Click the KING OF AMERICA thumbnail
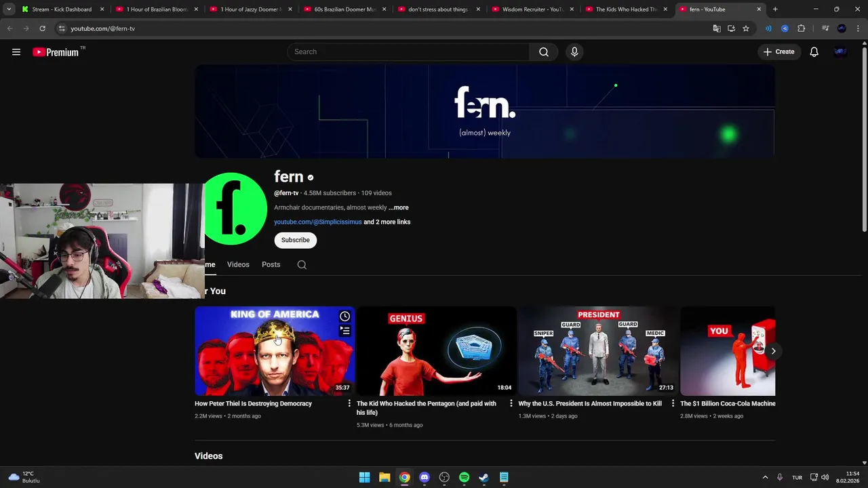 tap(275, 351)
